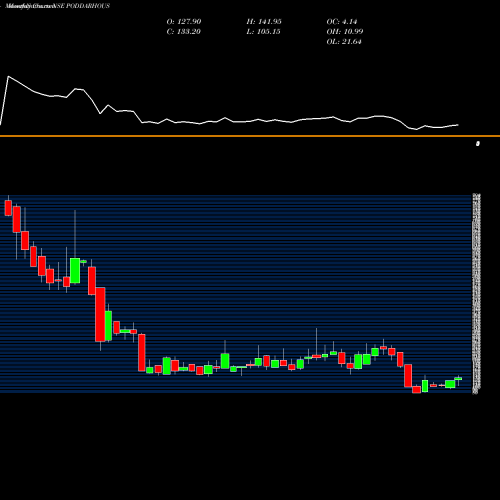This screenshot has width=500, height=500.
Task: Click the peak of the white line chart
Action: click(8, 77)
